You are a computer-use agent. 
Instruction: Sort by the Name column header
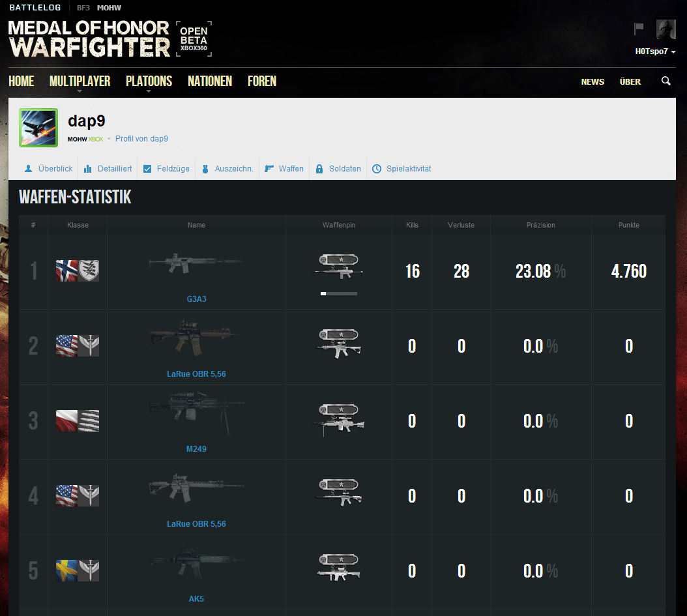tap(196, 225)
